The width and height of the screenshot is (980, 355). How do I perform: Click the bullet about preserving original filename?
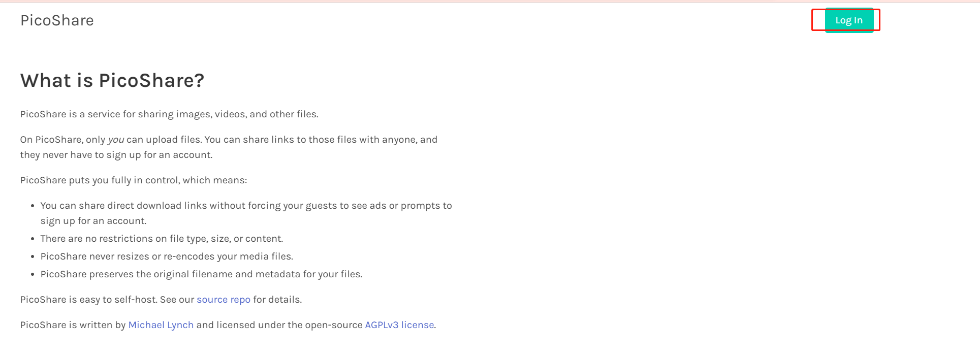201,274
